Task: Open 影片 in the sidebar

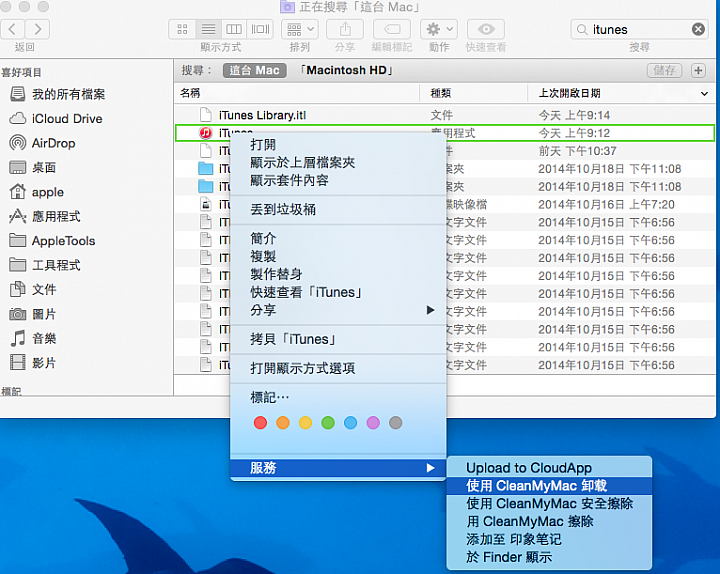Action: coord(33,363)
